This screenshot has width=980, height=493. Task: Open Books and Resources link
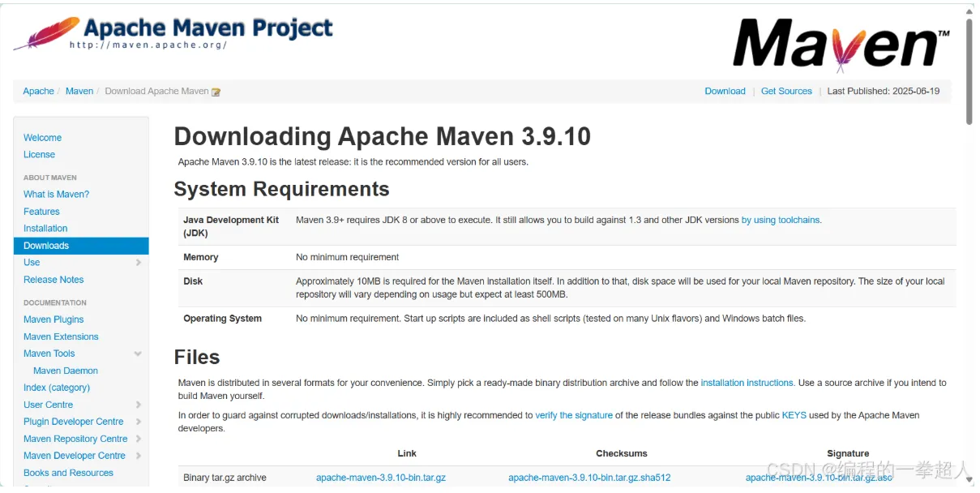pyautogui.click(x=68, y=473)
